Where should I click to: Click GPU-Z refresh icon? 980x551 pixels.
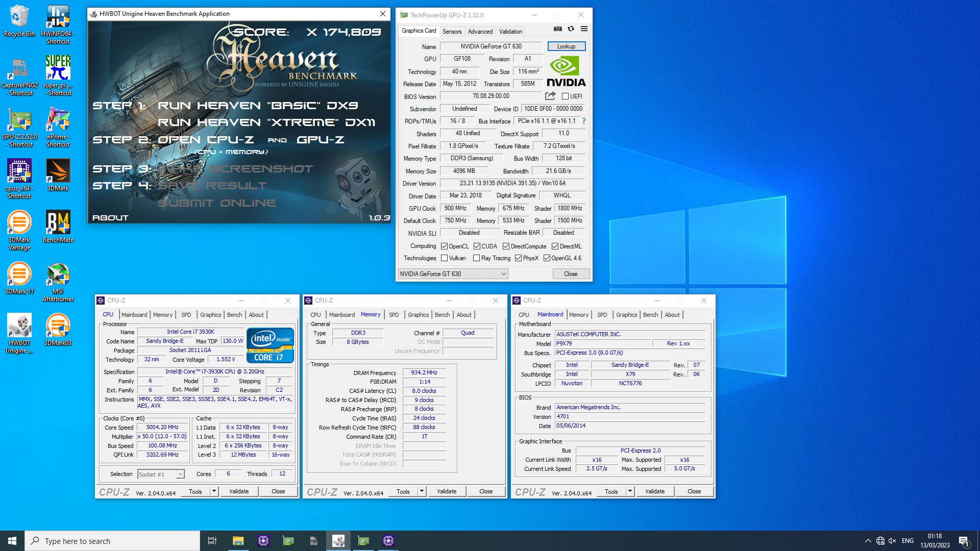(x=571, y=29)
